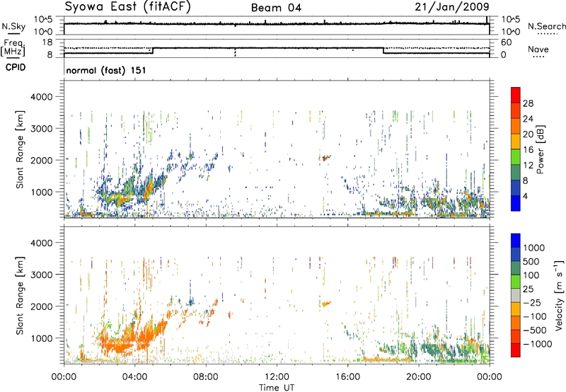Click the '-25' label on the velocity color bar
This screenshot has width=566, height=392.
[532, 302]
